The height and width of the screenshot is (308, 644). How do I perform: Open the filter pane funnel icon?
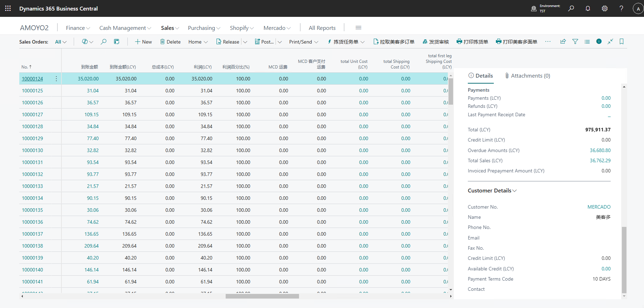575,41
